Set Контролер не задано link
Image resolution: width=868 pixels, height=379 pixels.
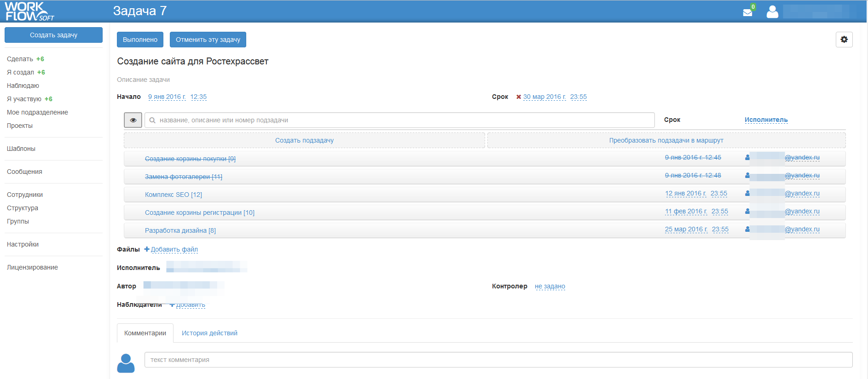550,286
